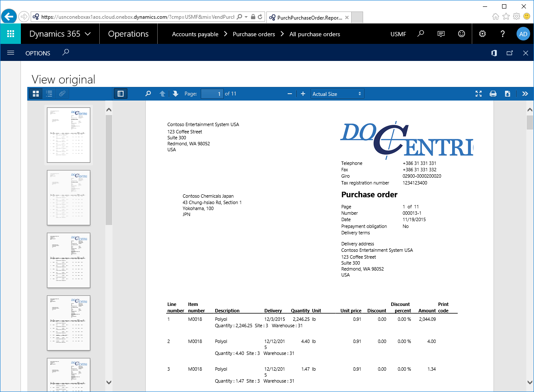534x392 pixels.
Task: Open the Dynamics settings gear
Action: 482,34
